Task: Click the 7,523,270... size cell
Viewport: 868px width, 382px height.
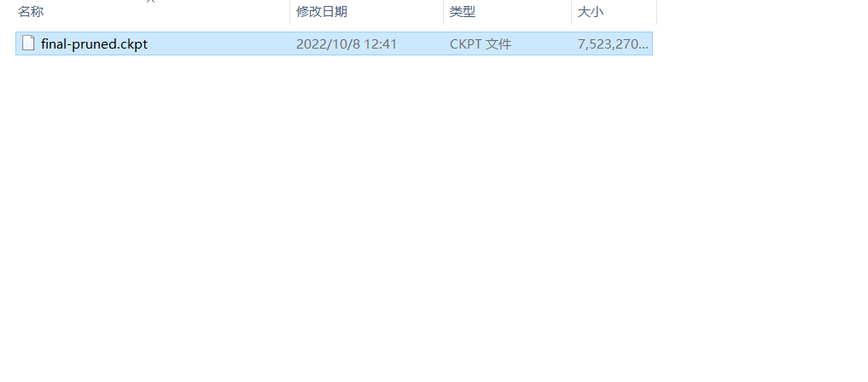Action: 612,43
